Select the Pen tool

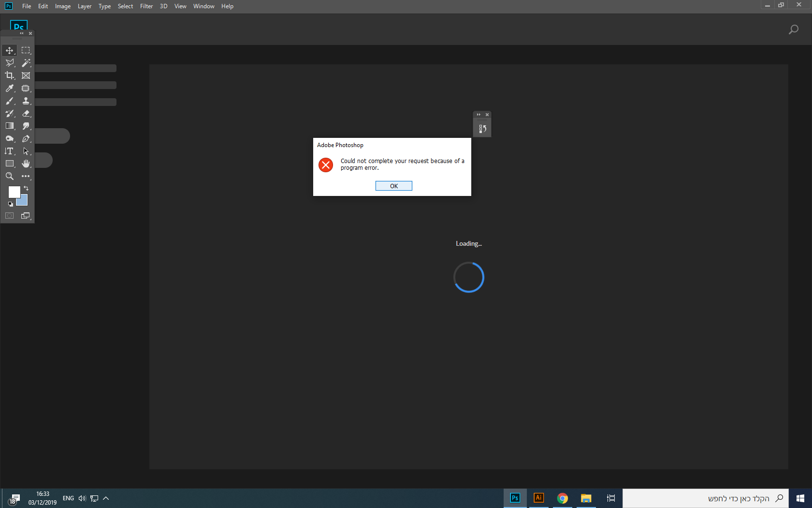click(x=26, y=138)
